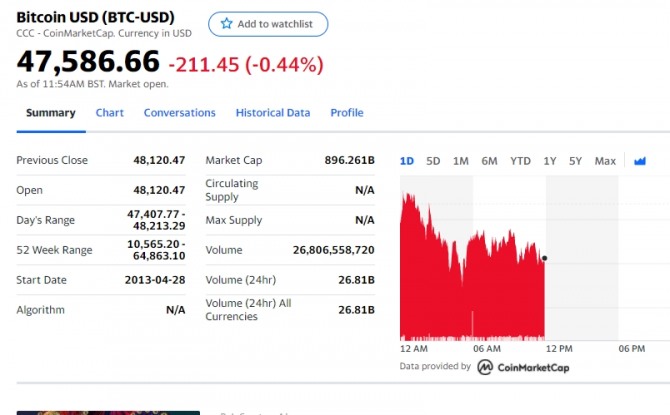The width and height of the screenshot is (670, 415).
Task: Click the CoinMarketCap data provider text
Action: click(x=534, y=367)
